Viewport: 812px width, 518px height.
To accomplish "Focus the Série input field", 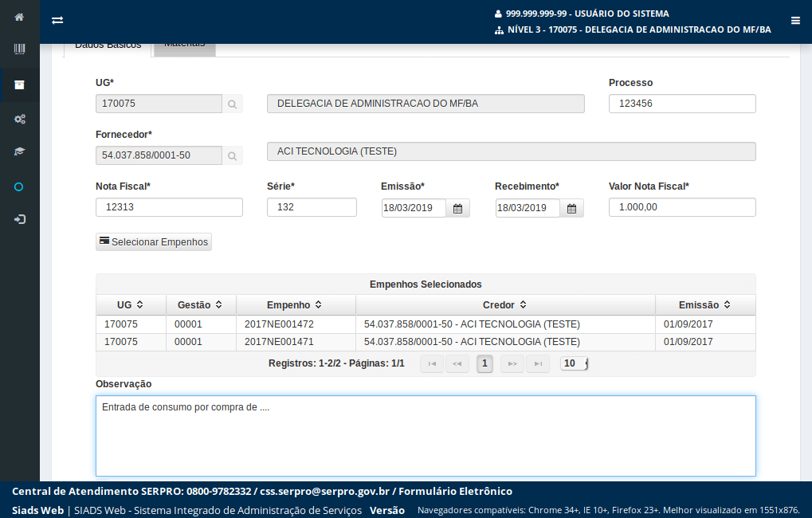I will coord(312,207).
